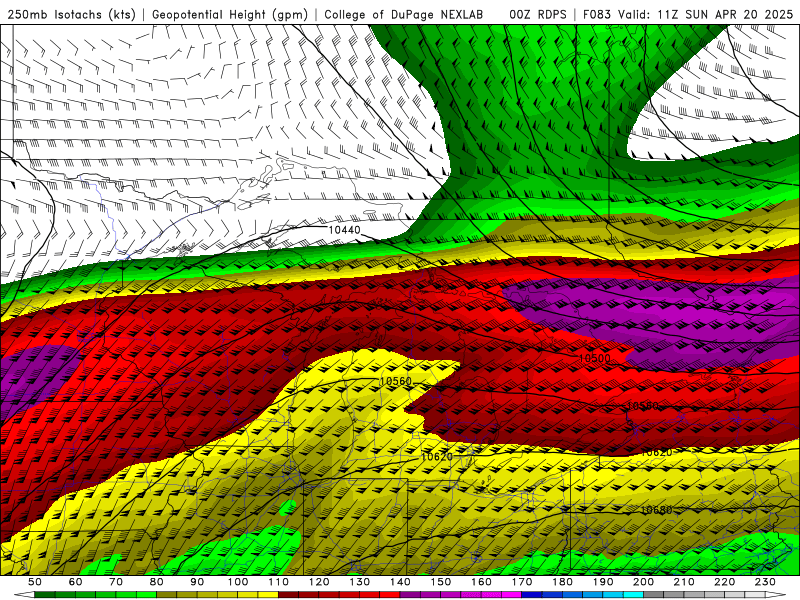
Task: Click the 110 value on the color scale
Action: click(x=278, y=582)
